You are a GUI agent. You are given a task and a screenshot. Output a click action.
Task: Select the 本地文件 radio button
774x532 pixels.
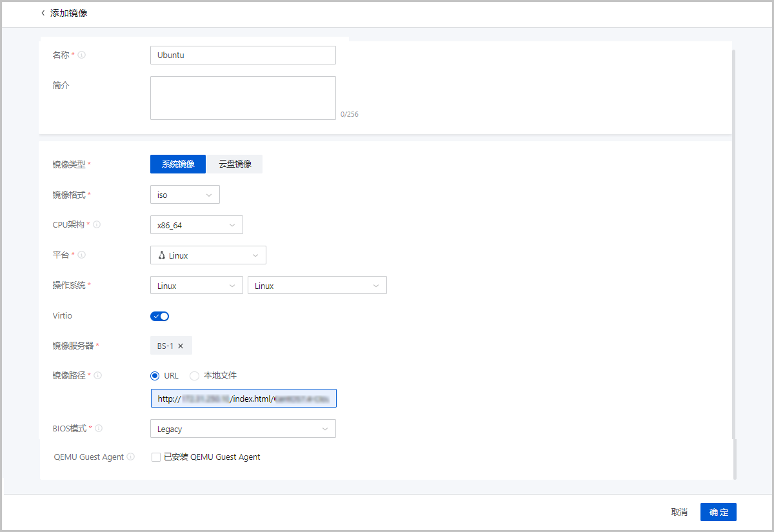[194, 376]
